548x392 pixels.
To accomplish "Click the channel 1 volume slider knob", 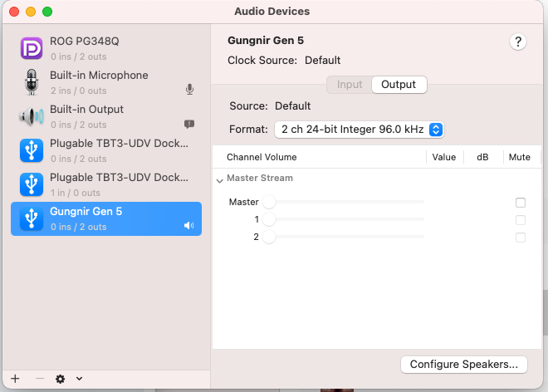I will click(x=269, y=219).
